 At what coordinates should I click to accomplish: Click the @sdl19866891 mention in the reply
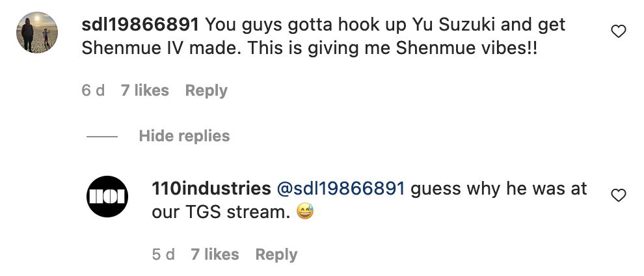(x=341, y=189)
